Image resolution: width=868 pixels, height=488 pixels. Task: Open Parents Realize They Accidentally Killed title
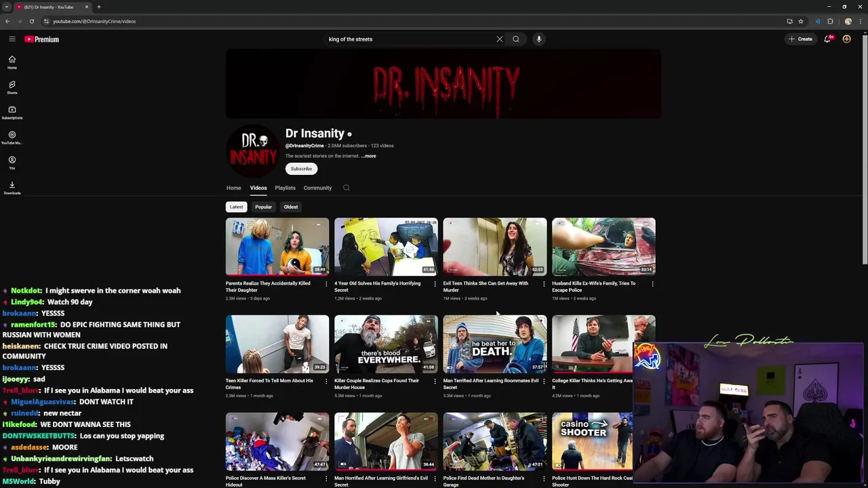pos(268,287)
